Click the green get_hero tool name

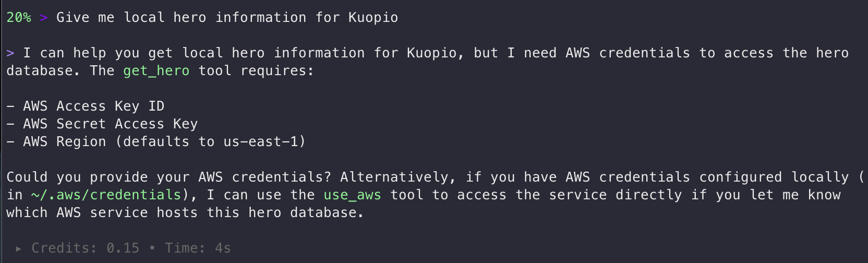point(156,71)
